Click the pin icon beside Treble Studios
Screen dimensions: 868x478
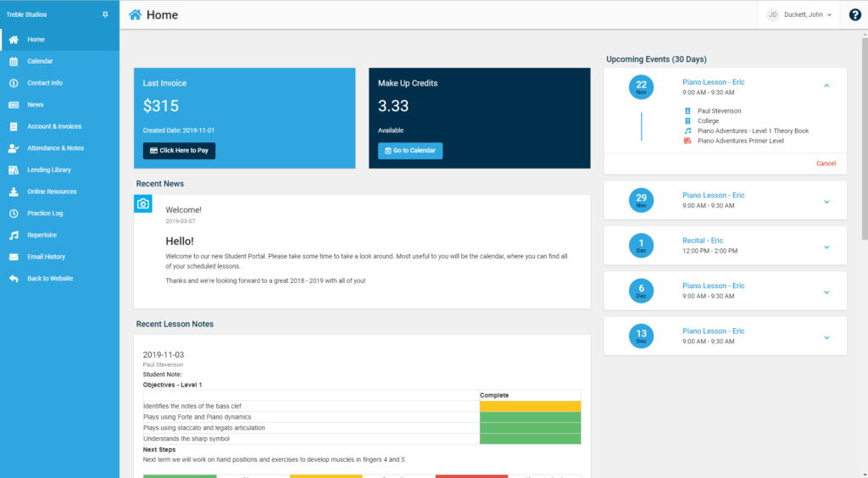click(105, 14)
